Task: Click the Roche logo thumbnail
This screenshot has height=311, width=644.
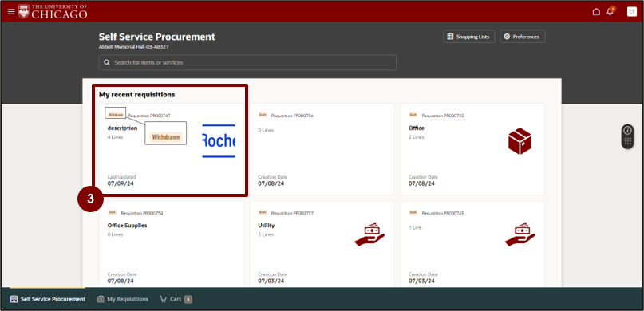Action: click(x=219, y=141)
